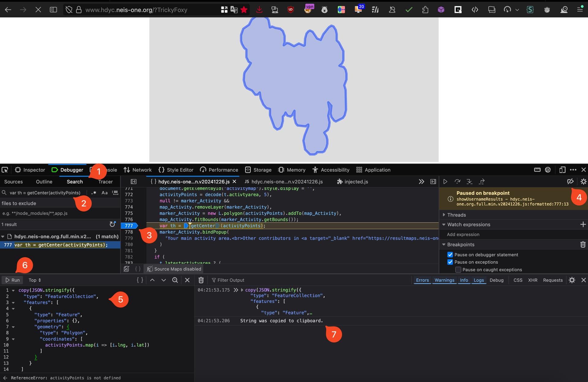
Task: Step out of current function
Action: 482,181
